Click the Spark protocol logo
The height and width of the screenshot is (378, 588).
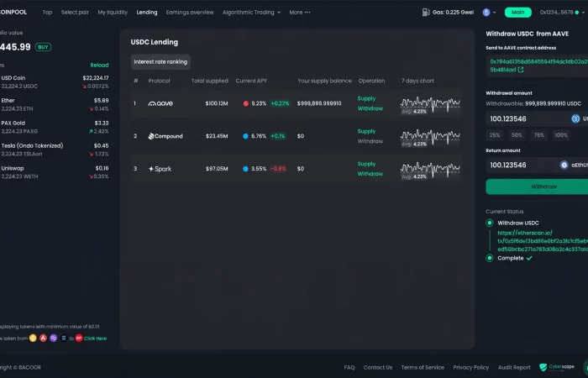point(160,169)
